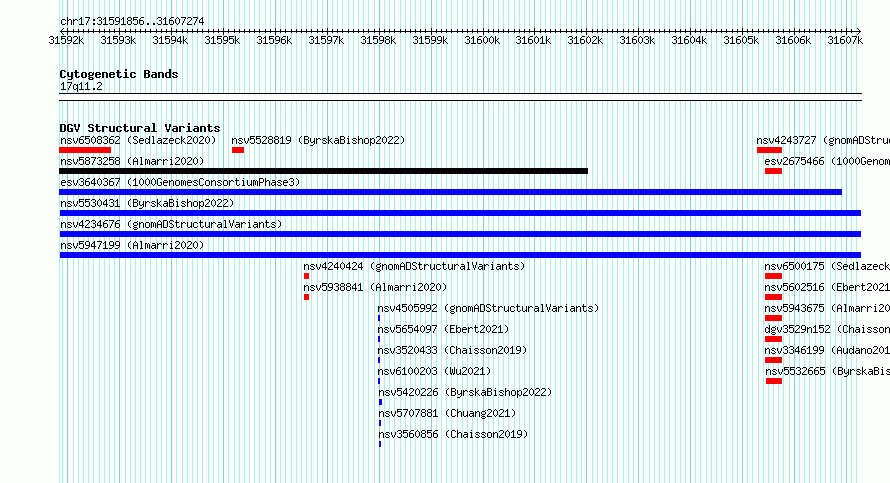Click the blue bar of nsv4234676
The width and height of the screenshot is (890, 483).
click(460, 234)
